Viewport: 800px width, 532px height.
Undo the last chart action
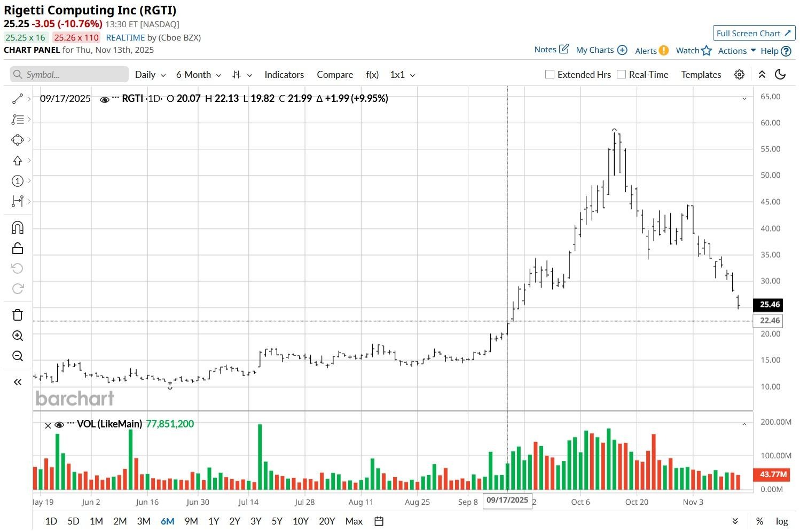17,268
